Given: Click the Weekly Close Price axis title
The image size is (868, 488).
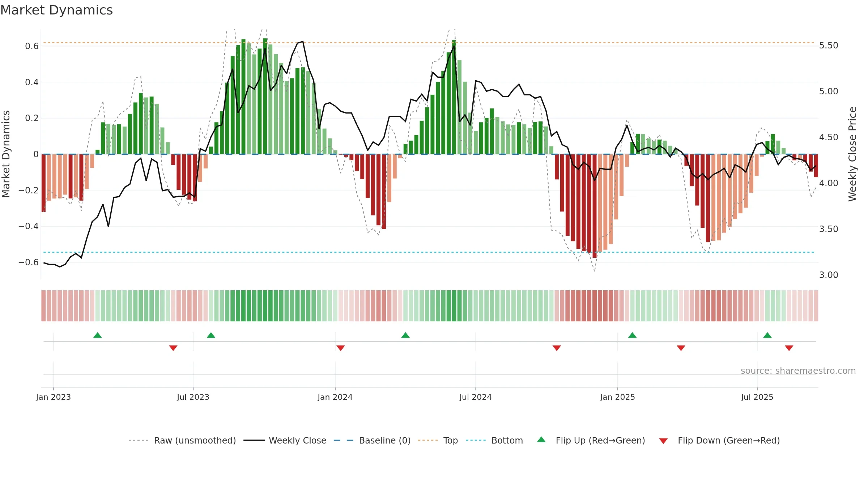Looking at the screenshot, I should [x=852, y=154].
